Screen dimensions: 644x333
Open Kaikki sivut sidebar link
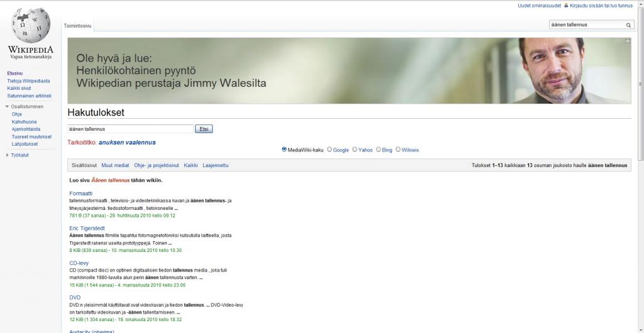pos(19,89)
